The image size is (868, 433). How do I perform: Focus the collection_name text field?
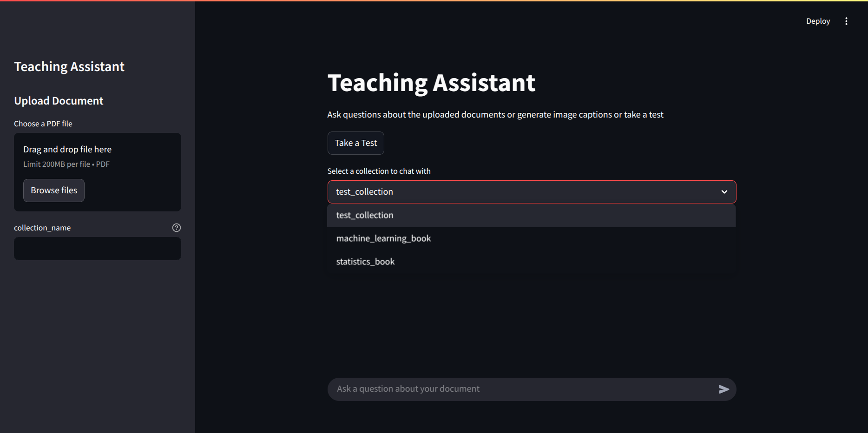pos(98,249)
